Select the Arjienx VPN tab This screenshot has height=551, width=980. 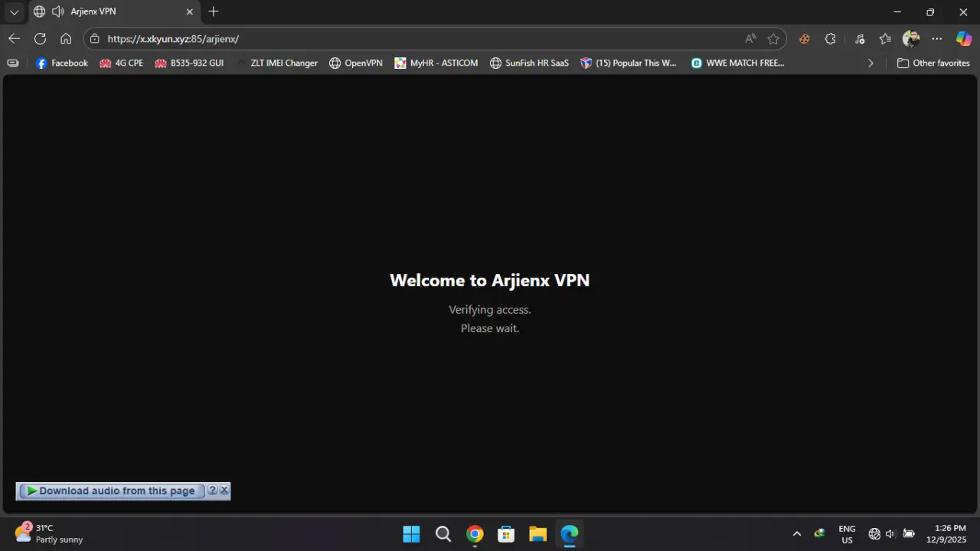coord(113,11)
